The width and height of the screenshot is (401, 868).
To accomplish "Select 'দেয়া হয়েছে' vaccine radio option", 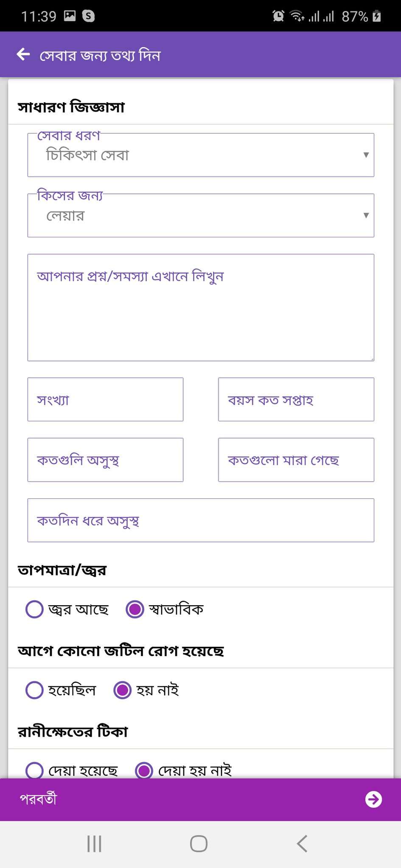I will tap(34, 771).
